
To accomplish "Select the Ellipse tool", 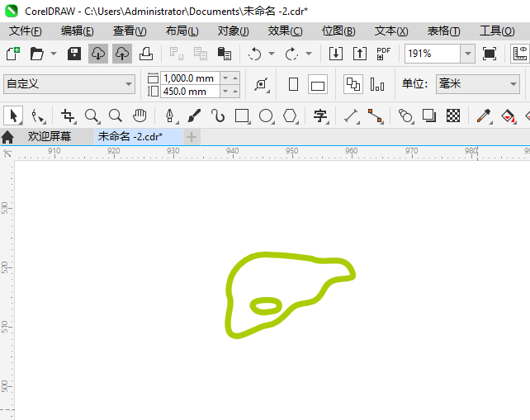I will [x=266, y=116].
